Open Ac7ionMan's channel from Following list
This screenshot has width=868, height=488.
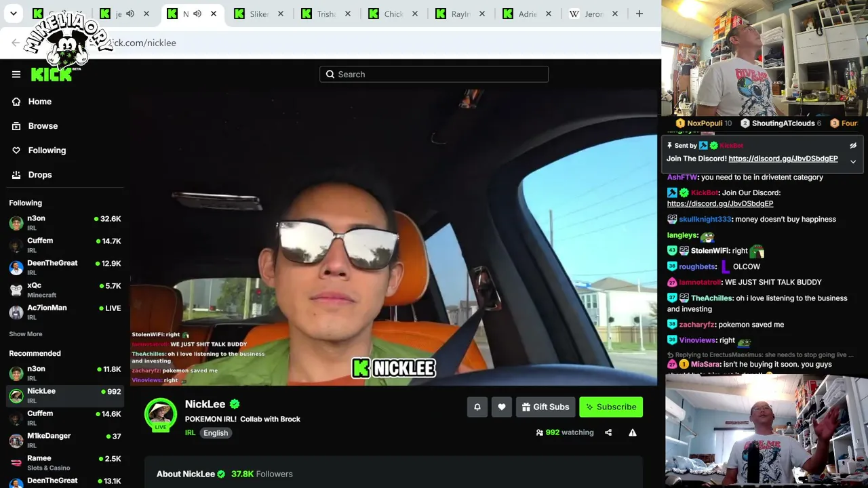click(x=64, y=312)
